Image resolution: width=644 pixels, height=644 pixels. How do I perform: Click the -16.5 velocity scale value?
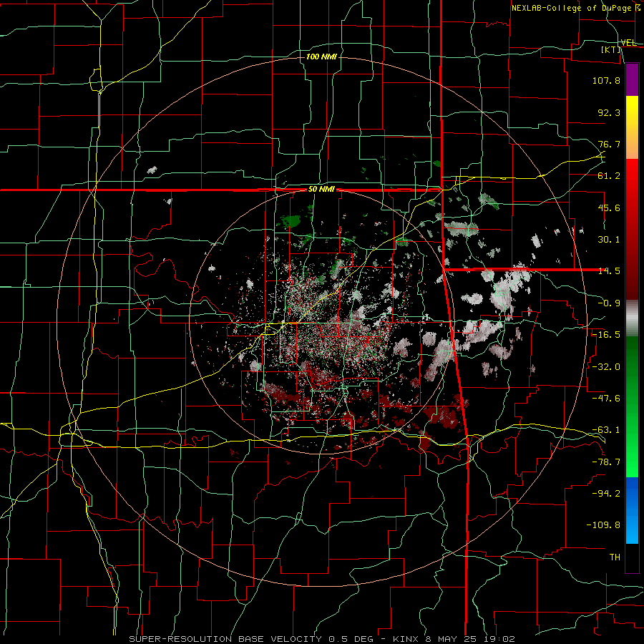point(606,335)
